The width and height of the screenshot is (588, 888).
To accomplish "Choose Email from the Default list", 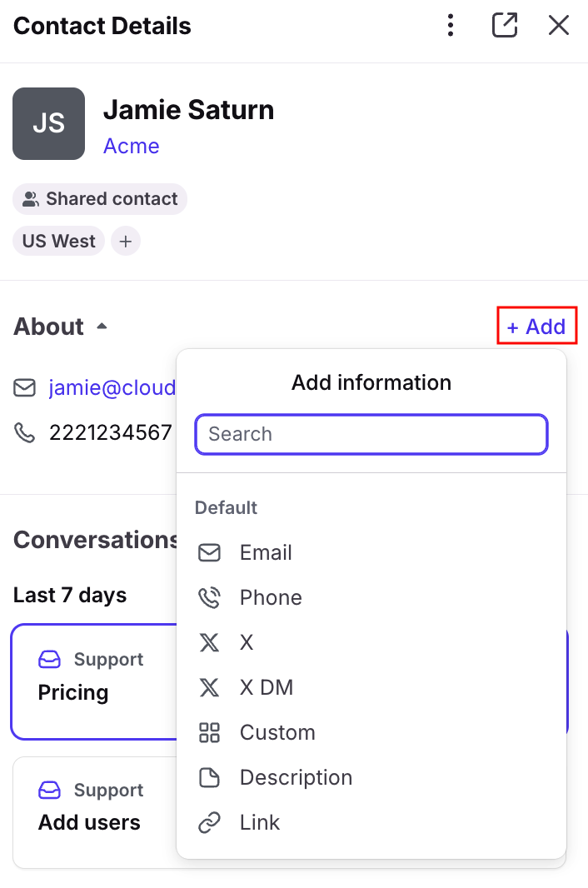I will (371, 553).
